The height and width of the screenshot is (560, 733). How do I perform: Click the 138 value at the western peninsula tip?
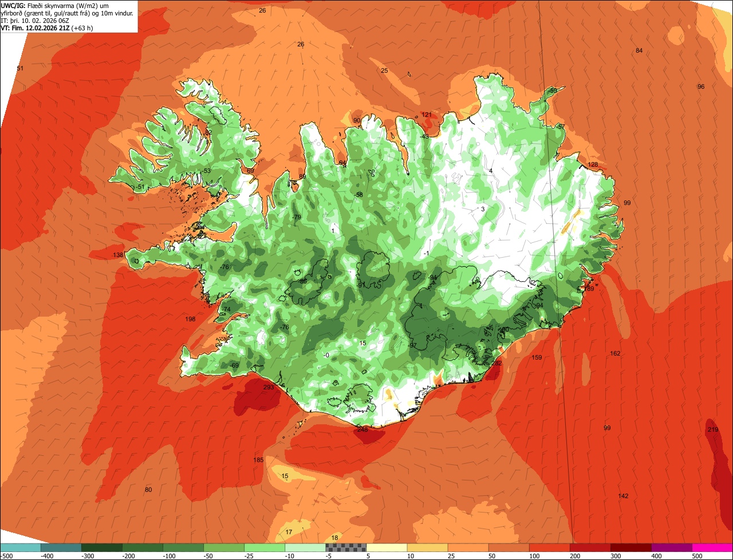(118, 255)
